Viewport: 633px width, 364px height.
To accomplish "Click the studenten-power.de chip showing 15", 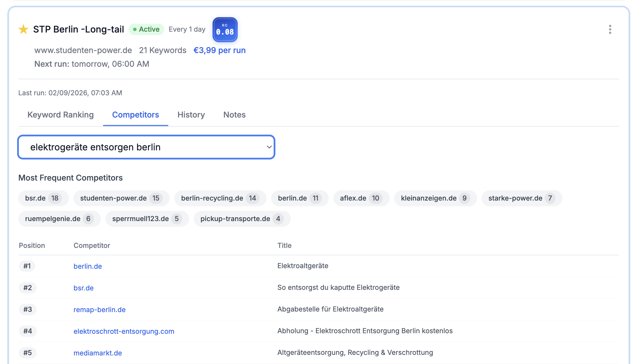I will pos(121,198).
